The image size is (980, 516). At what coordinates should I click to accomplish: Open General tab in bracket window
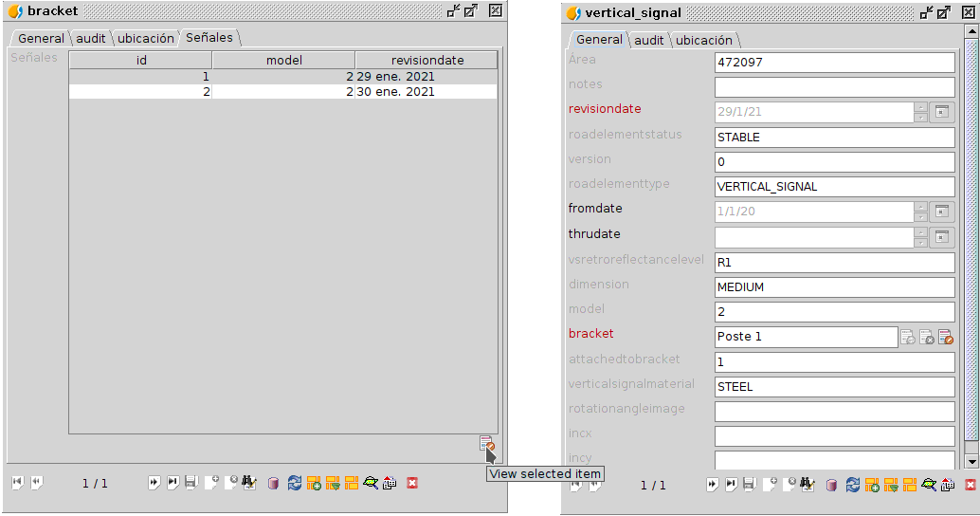pyautogui.click(x=41, y=38)
